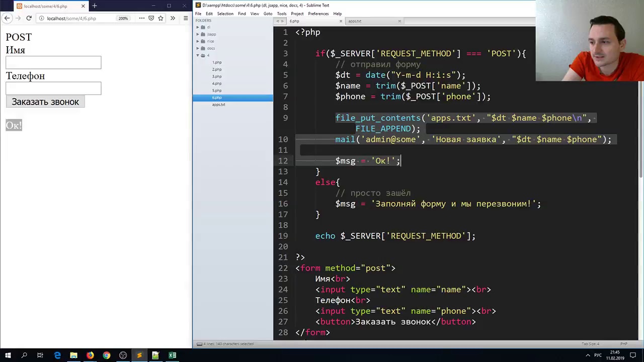Open site information icon in address bar

(41, 18)
